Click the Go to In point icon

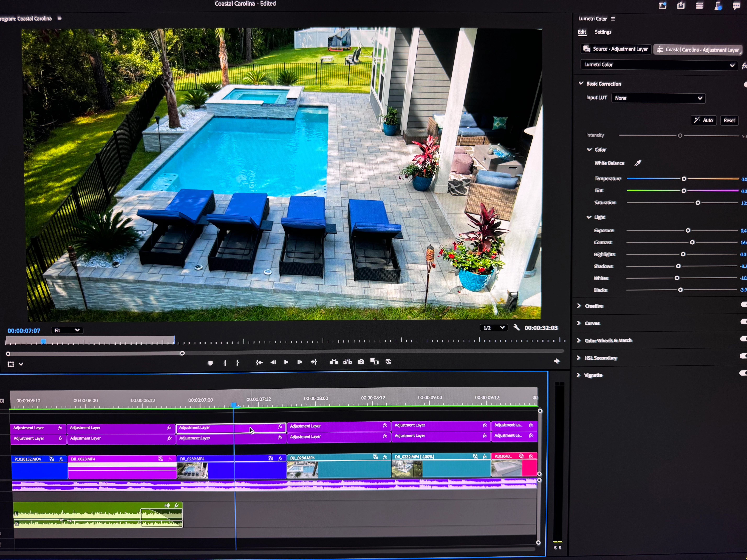click(259, 362)
